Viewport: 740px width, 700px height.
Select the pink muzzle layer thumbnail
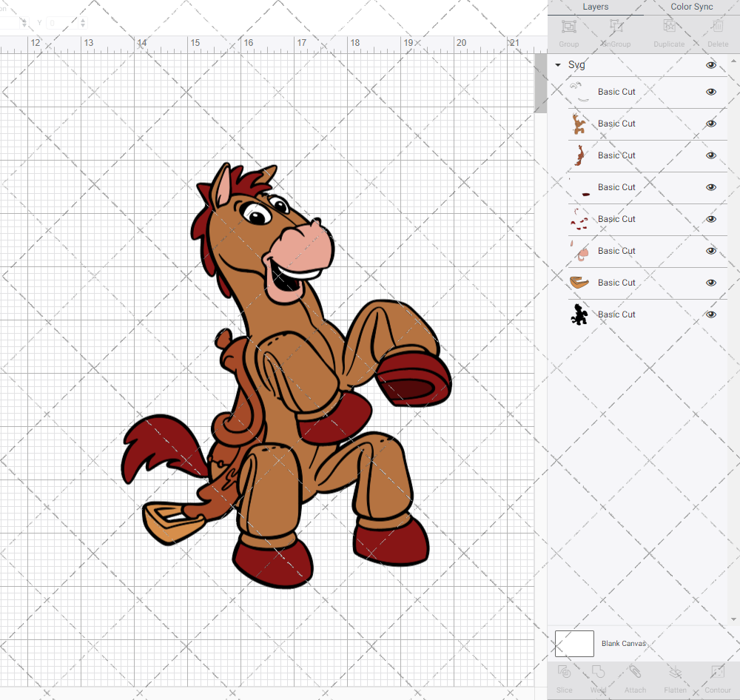(x=579, y=251)
